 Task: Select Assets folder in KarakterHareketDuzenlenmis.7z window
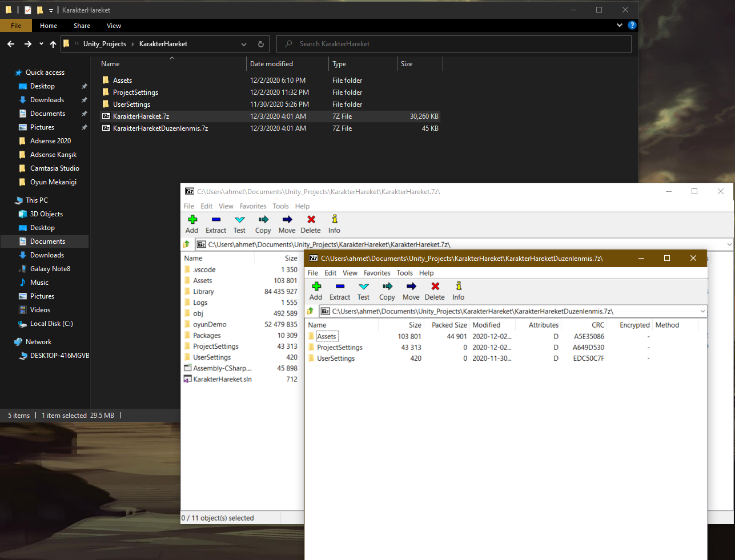pyautogui.click(x=327, y=336)
